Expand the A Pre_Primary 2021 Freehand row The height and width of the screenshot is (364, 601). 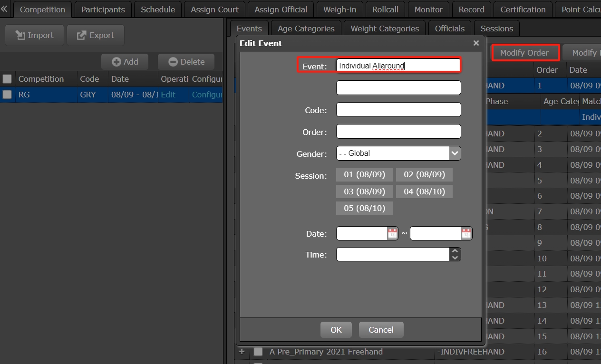pyautogui.click(x=242, y=352)
